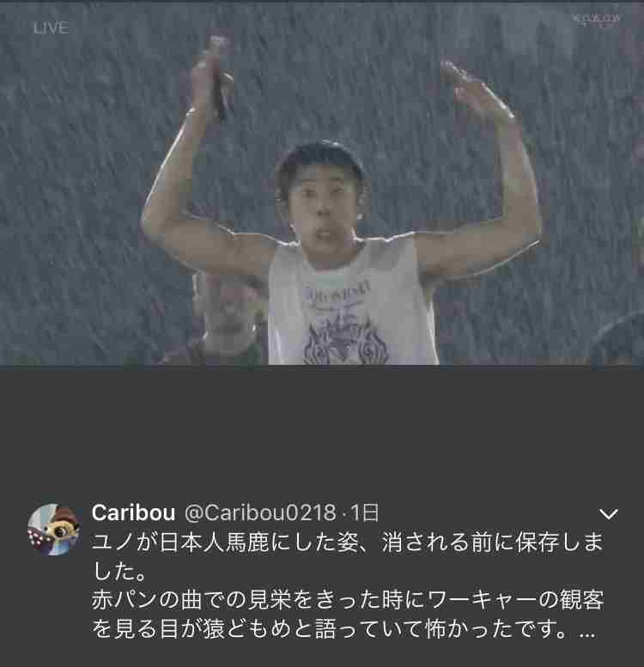
Task: Tap the printed graphic on white tank top
Action: [x=344, y=325]
